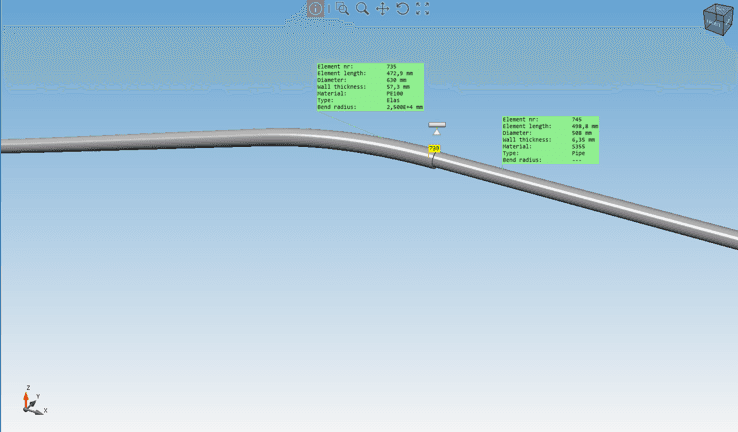738x432 pixels.
Task: Click the info box for element 745
Action: [550, 139]
